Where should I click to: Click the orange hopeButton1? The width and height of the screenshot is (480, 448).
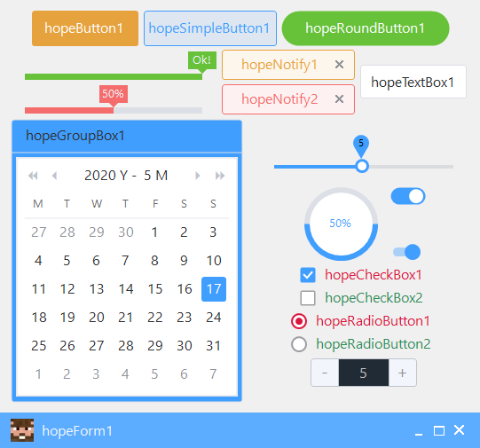[85, 28]
